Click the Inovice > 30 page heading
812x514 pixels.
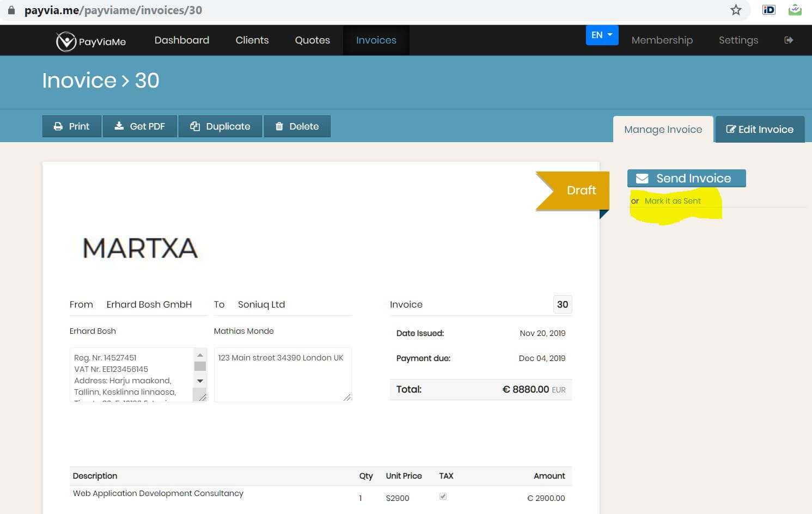[101, 81]
